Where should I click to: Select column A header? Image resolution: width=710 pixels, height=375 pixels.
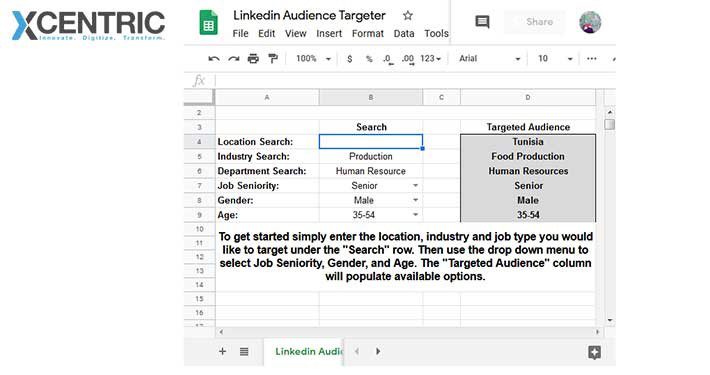tap(267, 97)
